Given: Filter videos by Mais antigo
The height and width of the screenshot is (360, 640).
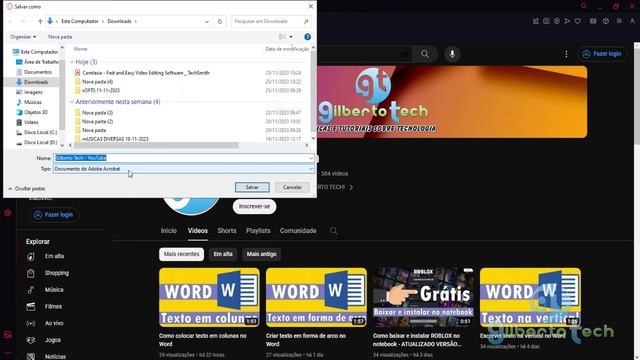Looking at the screenshot, I should [x=261, y=254].
